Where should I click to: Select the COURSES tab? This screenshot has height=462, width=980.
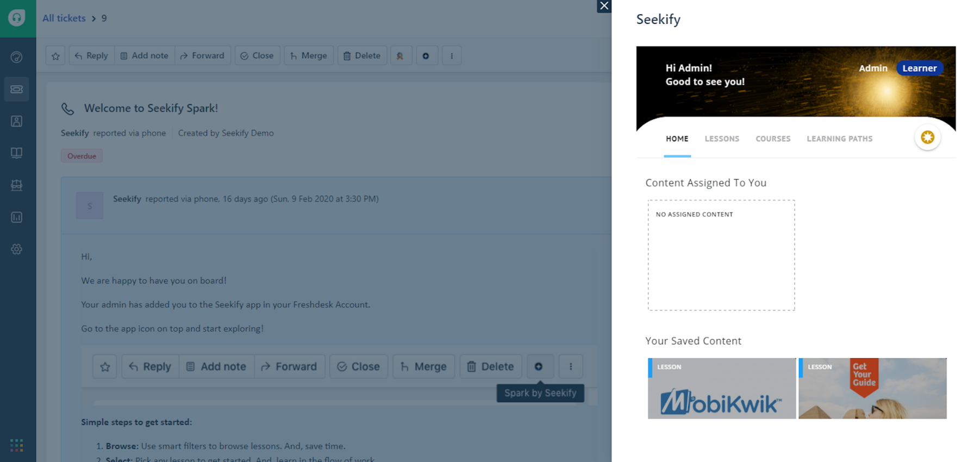click(773, 139)
